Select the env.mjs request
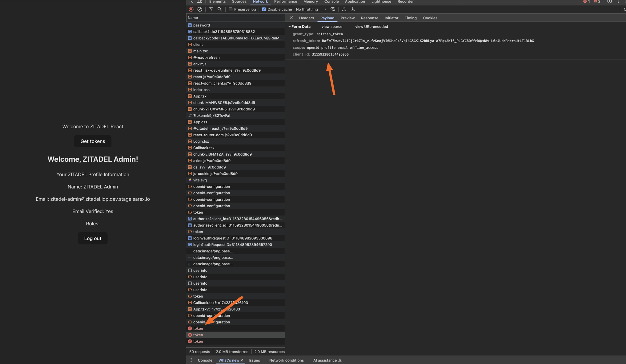This screenshot has height=364, width=626. click(x=235, y=64)
